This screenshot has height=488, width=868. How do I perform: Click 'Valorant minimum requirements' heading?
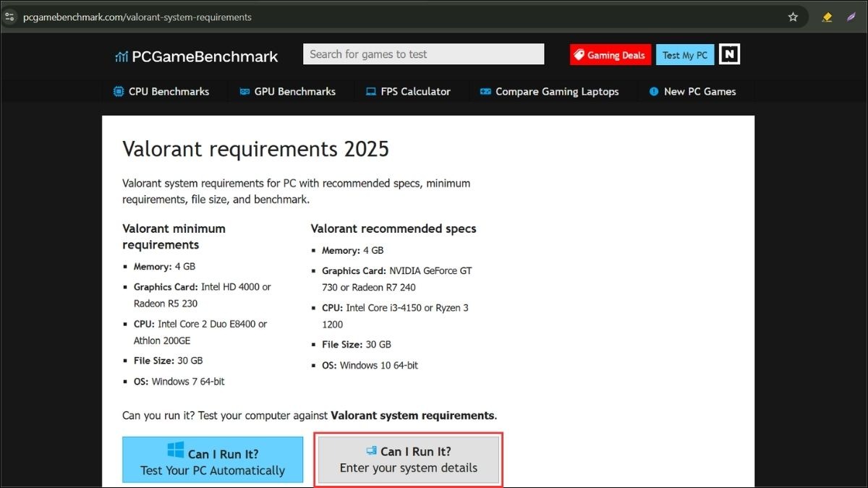pos(174,236)
